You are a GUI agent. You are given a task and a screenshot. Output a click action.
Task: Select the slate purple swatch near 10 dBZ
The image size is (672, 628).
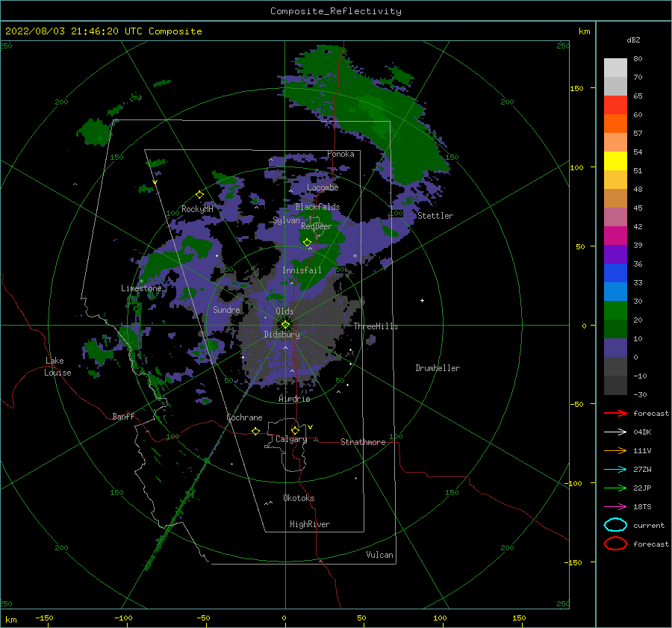click(x=615, y=348)
